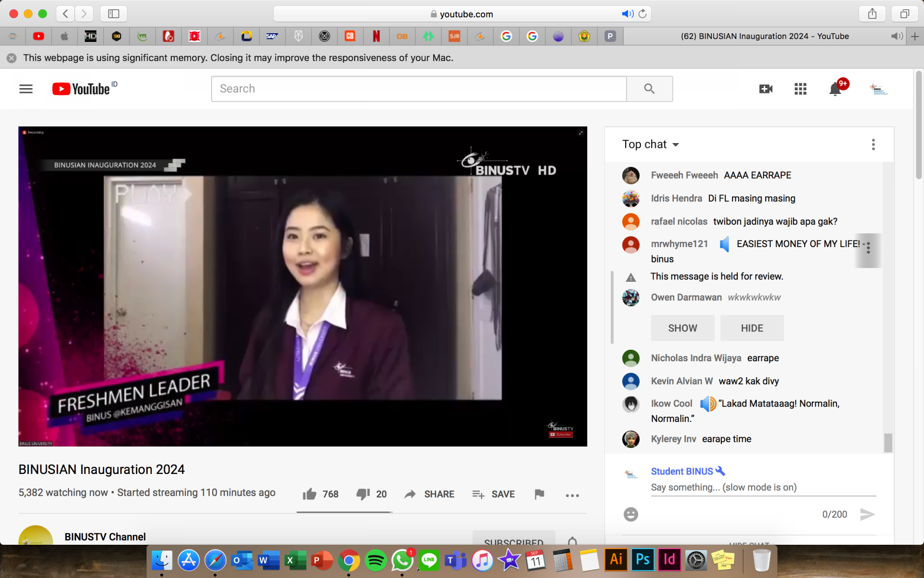This screenshot has width=924, height=578.
Task: Select the BINUSIAN Inauguration 2024 tab
Action: point(764,36)
